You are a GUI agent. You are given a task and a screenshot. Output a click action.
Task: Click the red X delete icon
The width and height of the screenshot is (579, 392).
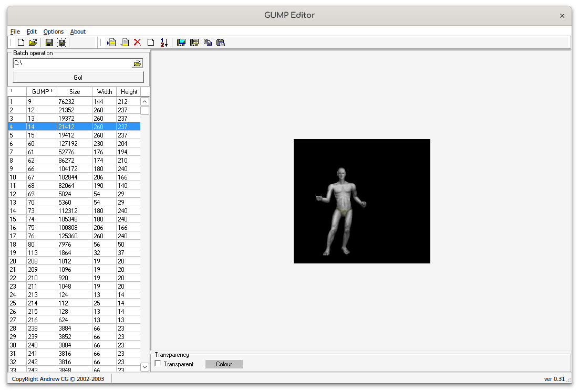(x=138, y=43)
